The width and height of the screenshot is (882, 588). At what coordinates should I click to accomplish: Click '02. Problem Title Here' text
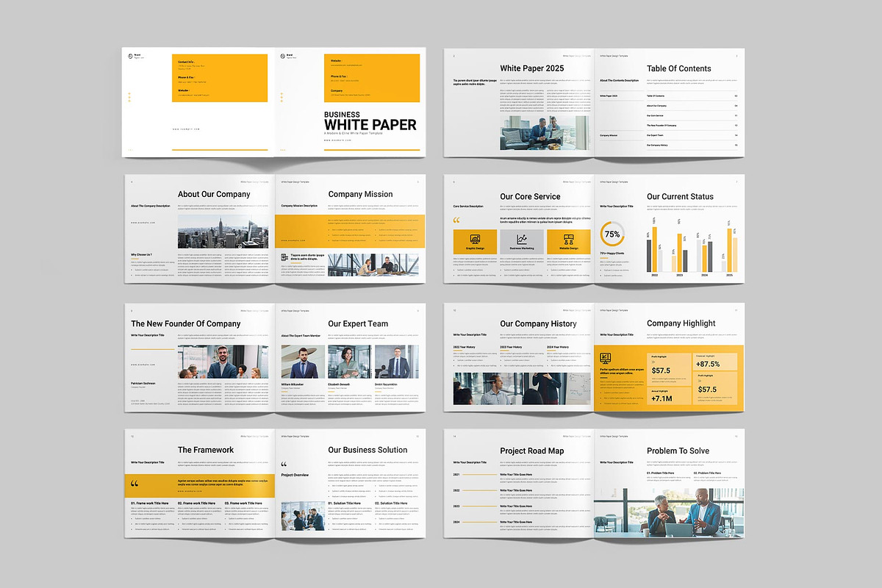[x=709, y=473]
